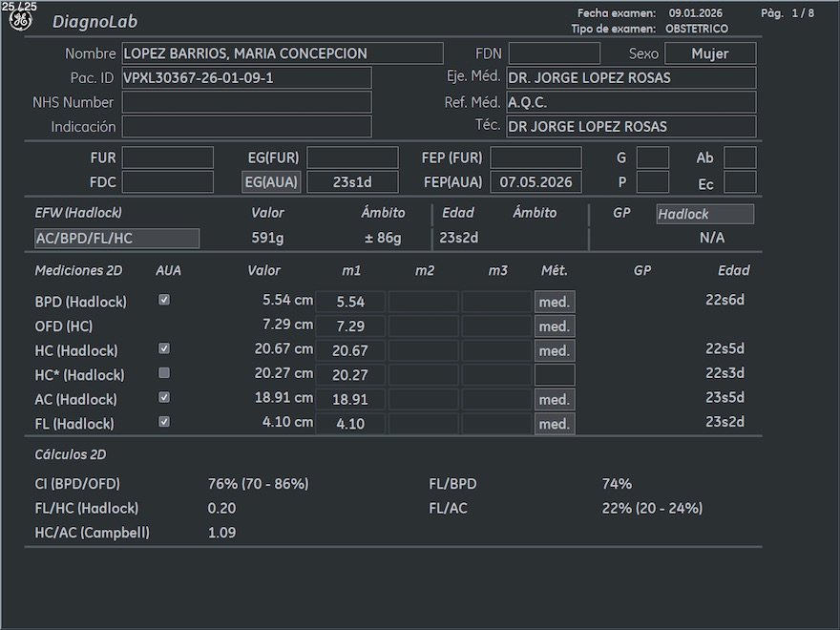Click the GE logo icon
840x630 pixels.
(x=21, y=21)
